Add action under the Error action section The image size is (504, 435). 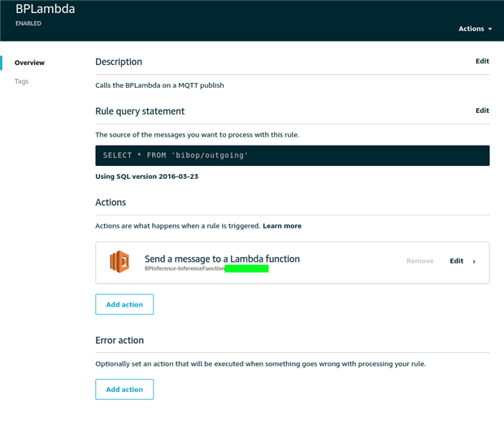point(124,389)
